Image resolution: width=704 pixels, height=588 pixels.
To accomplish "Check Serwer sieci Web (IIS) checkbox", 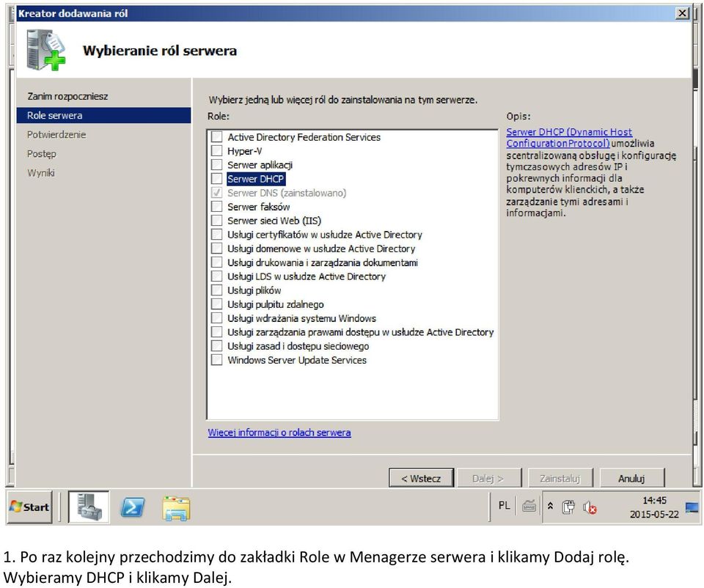I will pyautogui.click(x=217, y=220).
